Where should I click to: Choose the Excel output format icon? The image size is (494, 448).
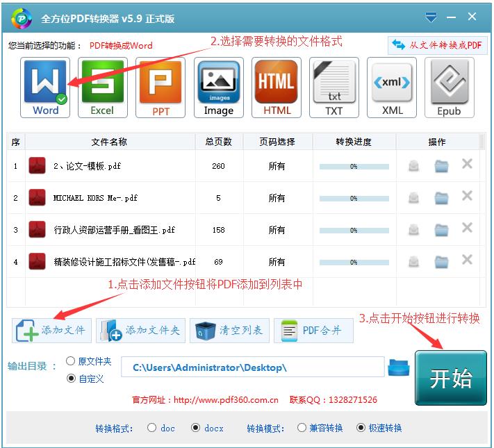102,88
